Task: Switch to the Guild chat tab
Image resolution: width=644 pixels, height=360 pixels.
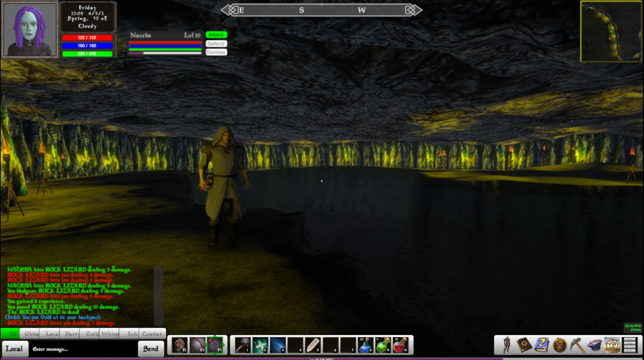Action: click(x=92, y=334)
